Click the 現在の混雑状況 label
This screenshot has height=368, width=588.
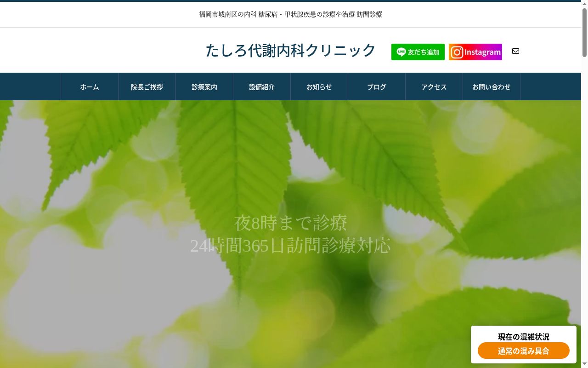pyautogui.click(x=524, y=337)
